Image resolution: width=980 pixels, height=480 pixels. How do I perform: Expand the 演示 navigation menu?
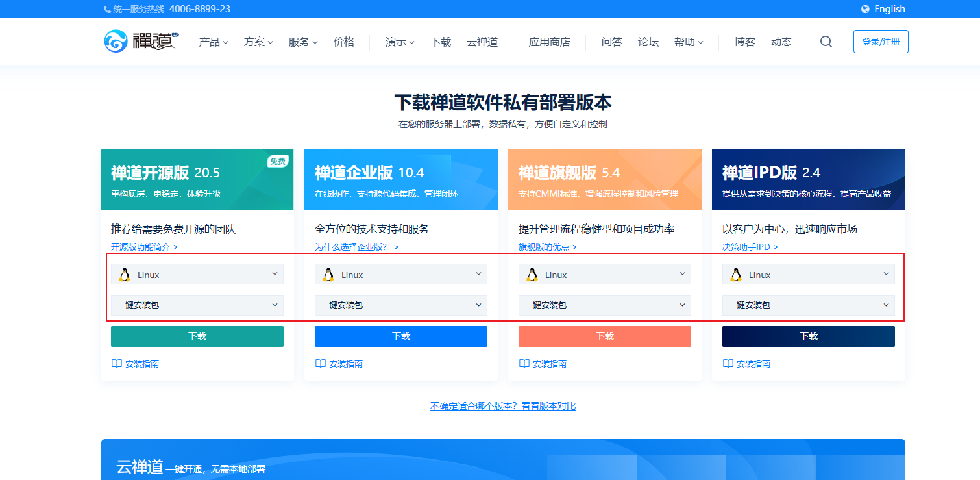tap(400, 42)
